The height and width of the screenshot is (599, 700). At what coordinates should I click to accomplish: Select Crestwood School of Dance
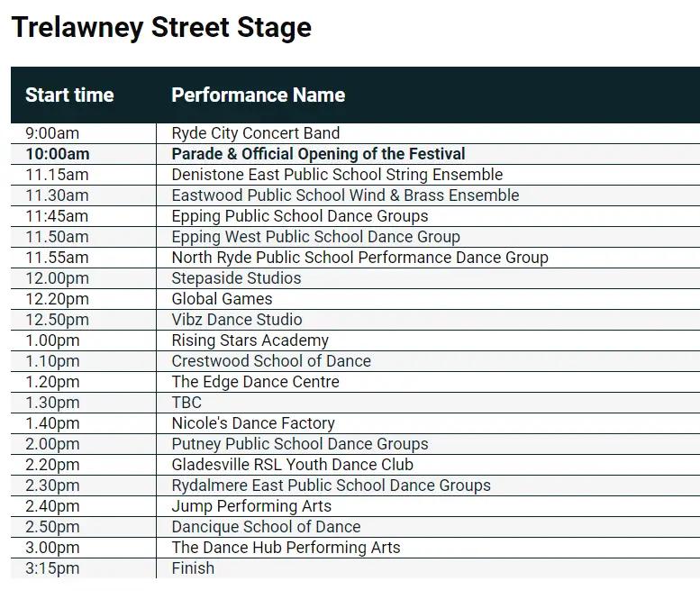[x=271, y=361]
